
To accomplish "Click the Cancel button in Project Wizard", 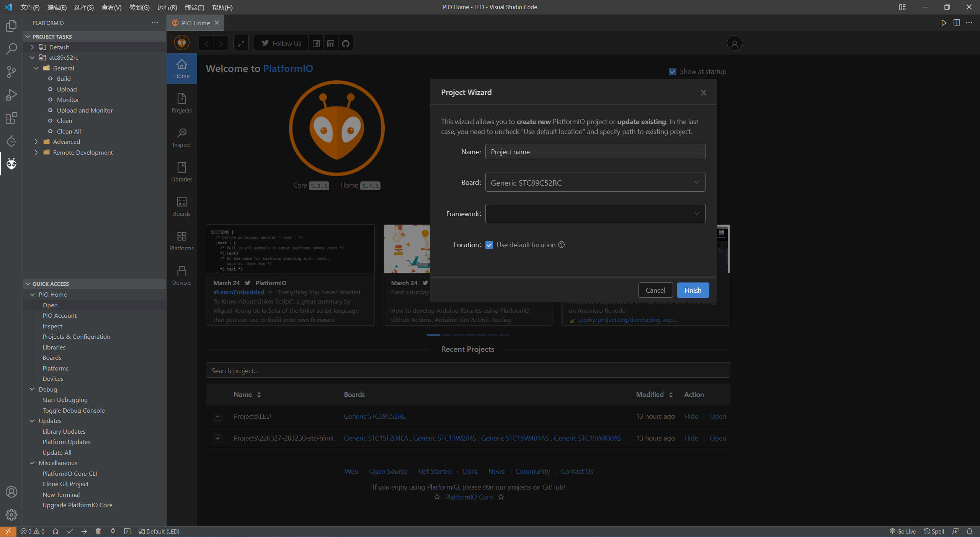I will pos(655,290).
